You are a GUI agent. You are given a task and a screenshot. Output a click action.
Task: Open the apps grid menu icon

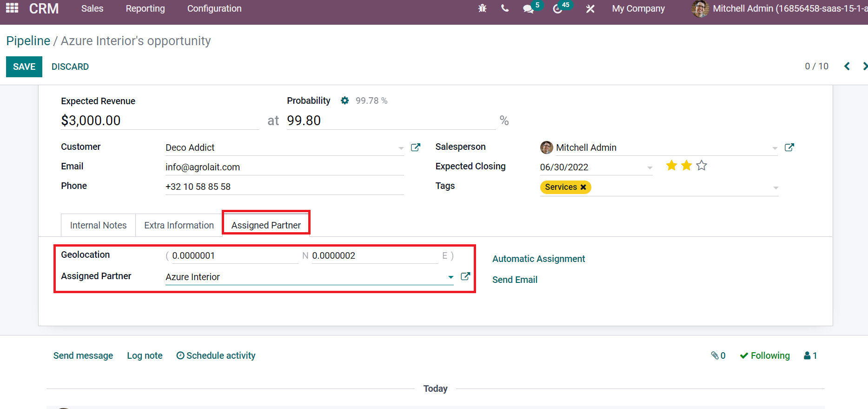tap(12, 8)
